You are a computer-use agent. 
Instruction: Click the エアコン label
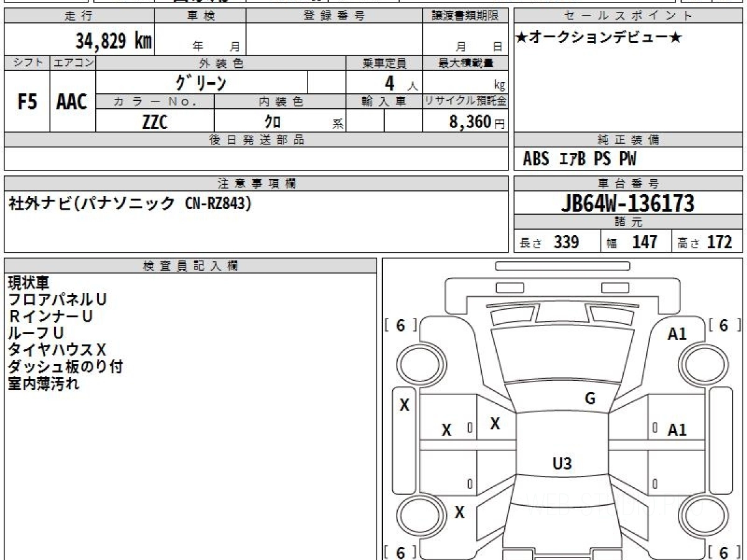tap(73, 63)
